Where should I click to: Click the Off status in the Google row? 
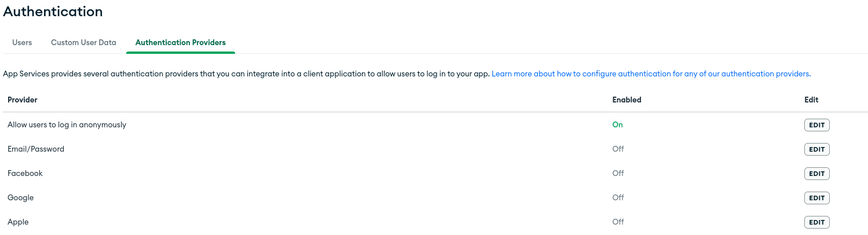(618, 197)
